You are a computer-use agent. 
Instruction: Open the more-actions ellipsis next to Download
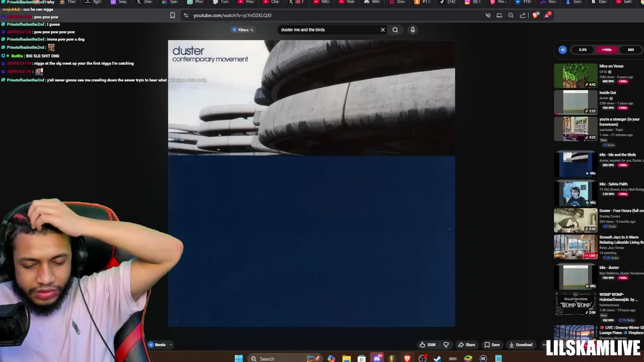pos(544,345)
